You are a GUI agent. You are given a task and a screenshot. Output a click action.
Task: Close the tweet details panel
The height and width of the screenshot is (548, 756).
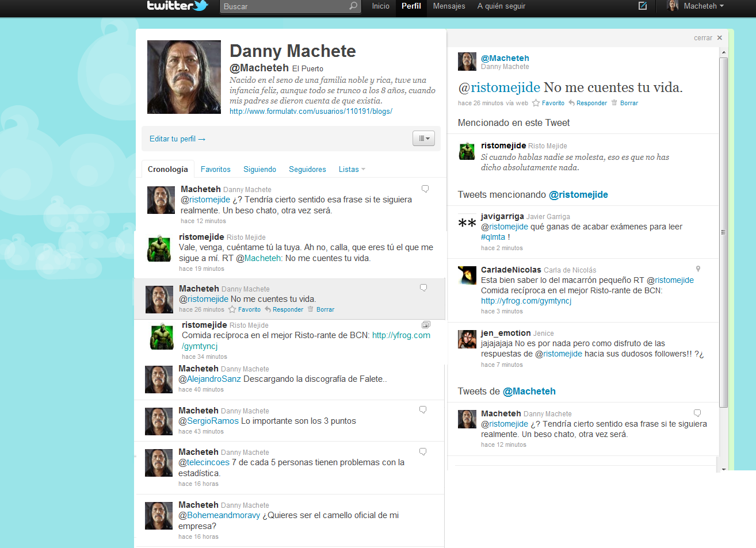point(719,38)
